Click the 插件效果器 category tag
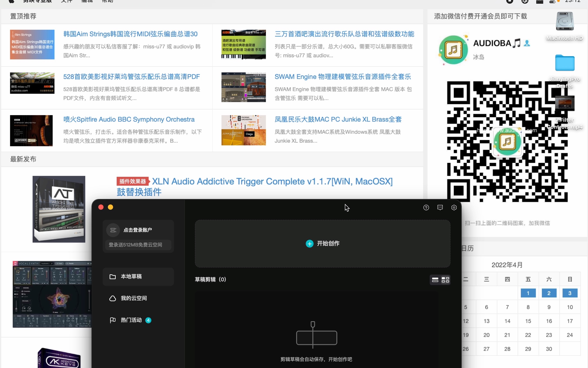The height and width of the screenshot is (368, 588). [x=132, y=181]
